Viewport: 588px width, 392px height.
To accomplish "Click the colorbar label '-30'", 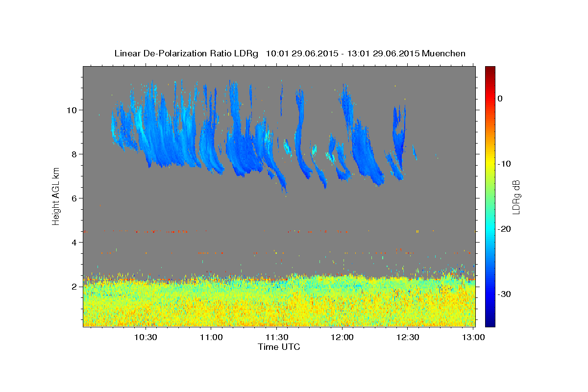I will tap(504, 294).
